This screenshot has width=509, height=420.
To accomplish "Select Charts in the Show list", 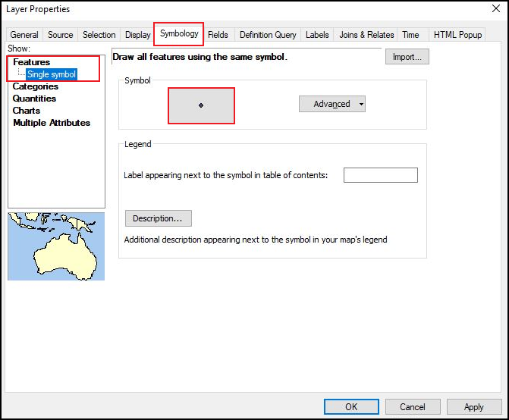I will coord(27,111).
